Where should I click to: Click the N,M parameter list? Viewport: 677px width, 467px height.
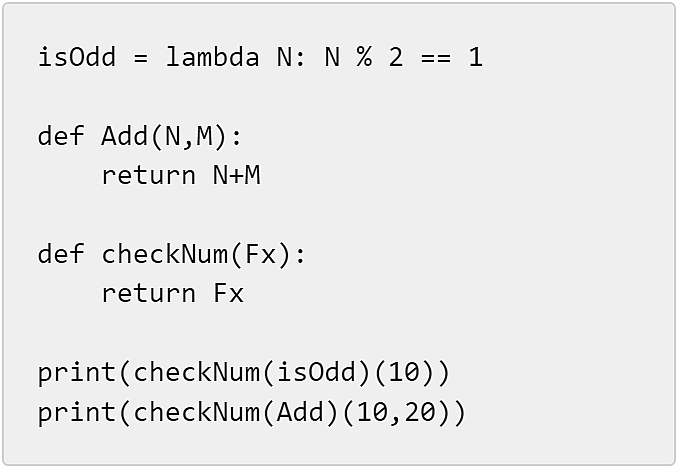click(189, 137)
